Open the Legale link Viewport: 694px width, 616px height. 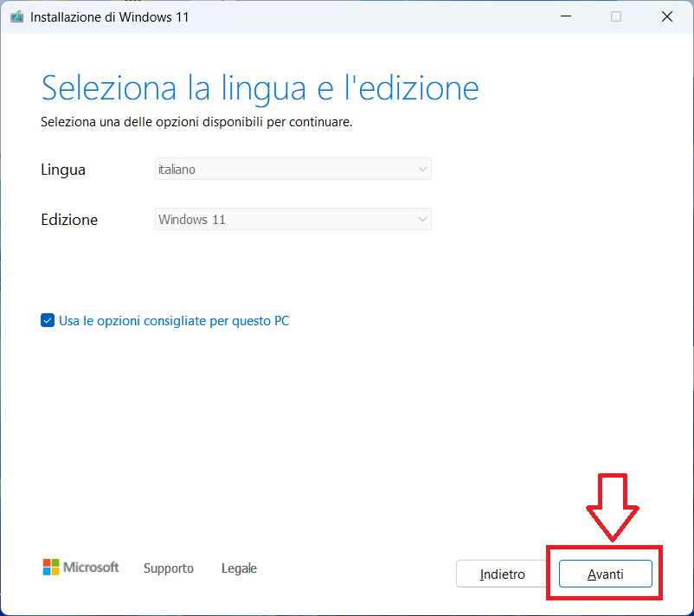(239, 568)
